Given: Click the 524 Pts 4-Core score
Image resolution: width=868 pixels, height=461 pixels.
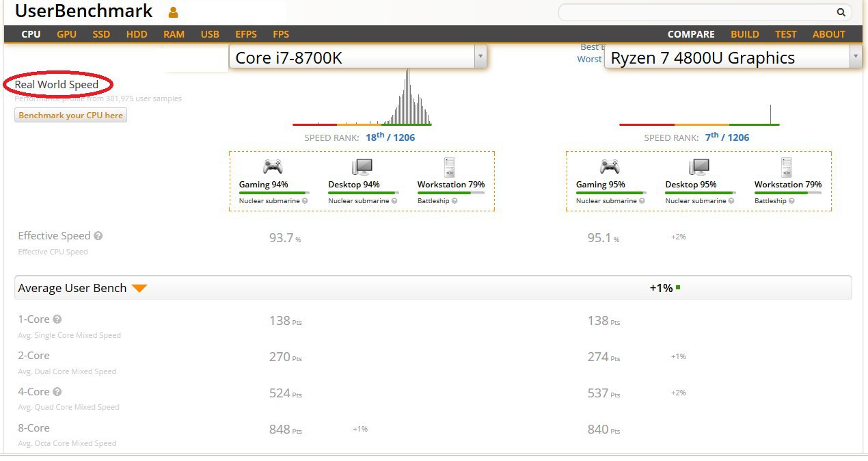Looking at the screenshot, I should tap(285, 393).
